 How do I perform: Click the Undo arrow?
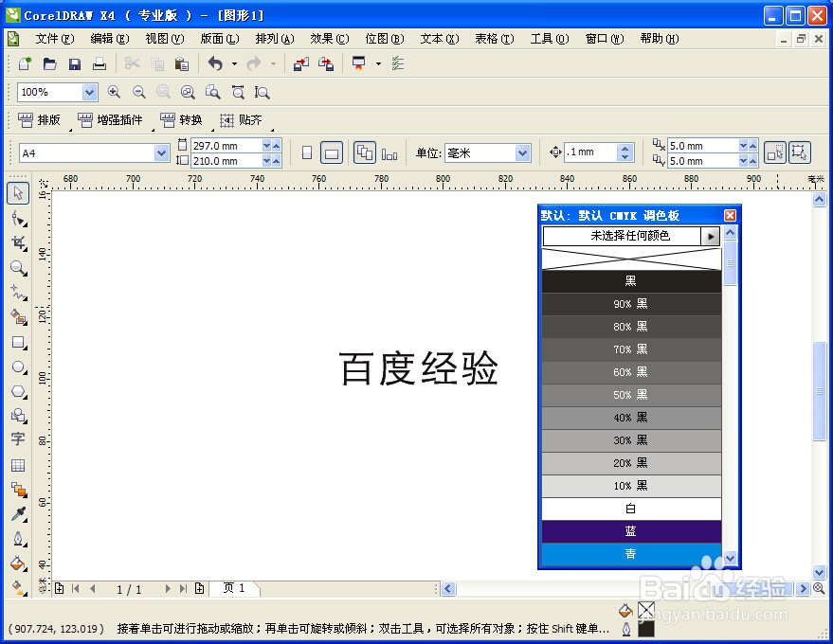click(215, 63)
